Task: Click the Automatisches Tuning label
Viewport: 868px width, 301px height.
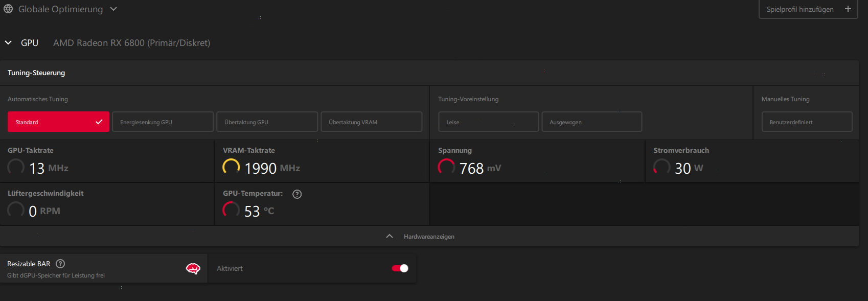Action: [38, 99]
